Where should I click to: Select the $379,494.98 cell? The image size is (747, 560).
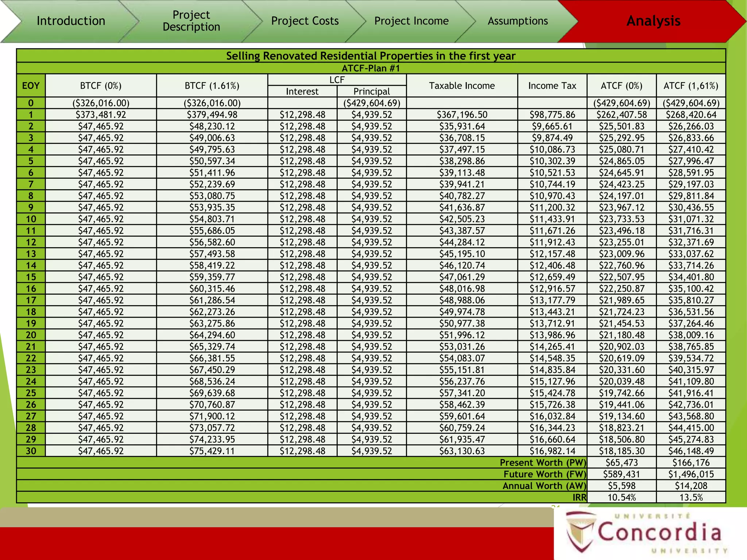click(x=212, y=114)
